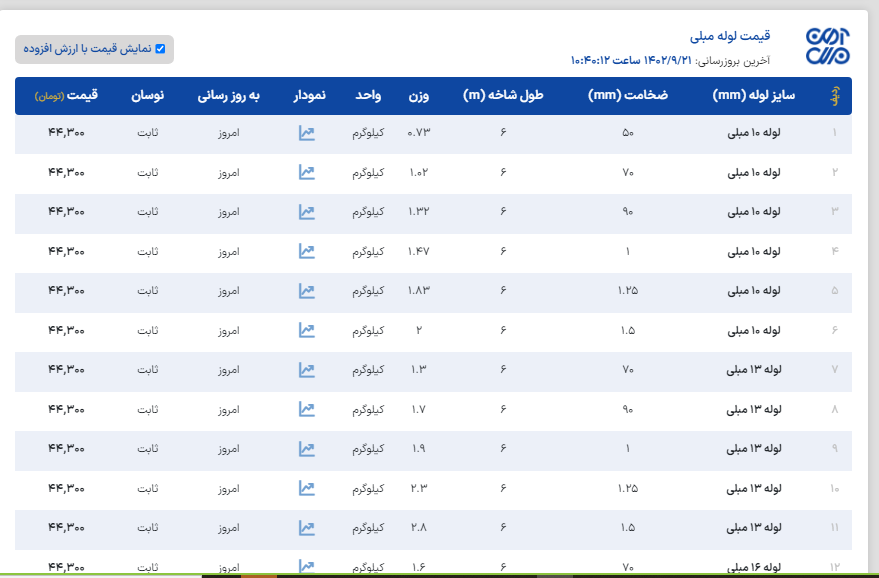879x578 pixels.
Task: Click the 44,300 price in row 4
Action: (x=66, y=251)
